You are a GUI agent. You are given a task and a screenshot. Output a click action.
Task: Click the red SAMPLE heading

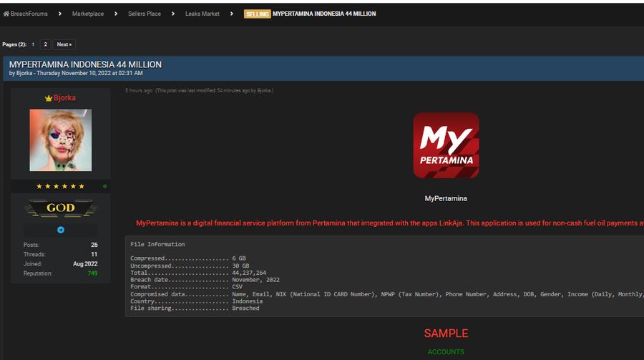[x=446, y=334]
